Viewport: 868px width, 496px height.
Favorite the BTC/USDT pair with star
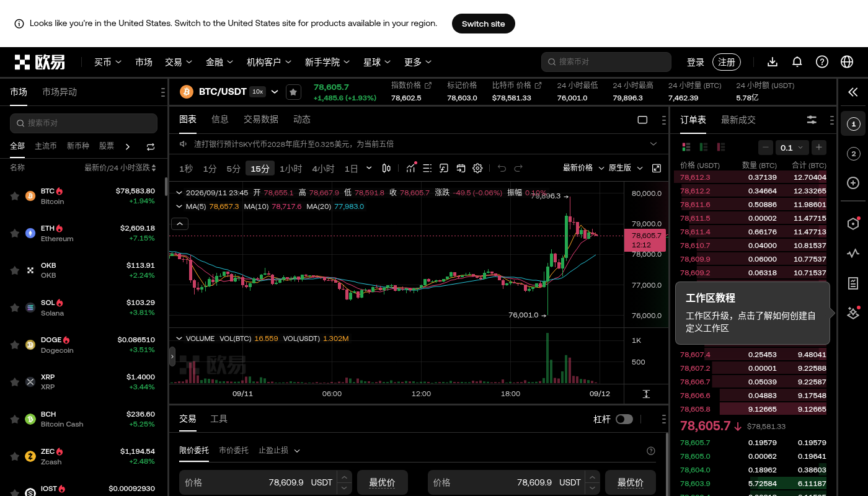click(293, 92)
